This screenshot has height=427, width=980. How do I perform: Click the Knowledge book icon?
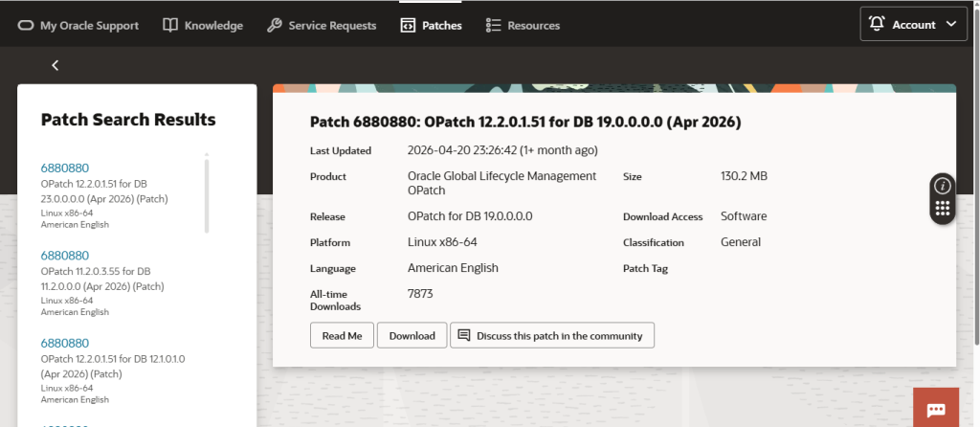point(170,25)
